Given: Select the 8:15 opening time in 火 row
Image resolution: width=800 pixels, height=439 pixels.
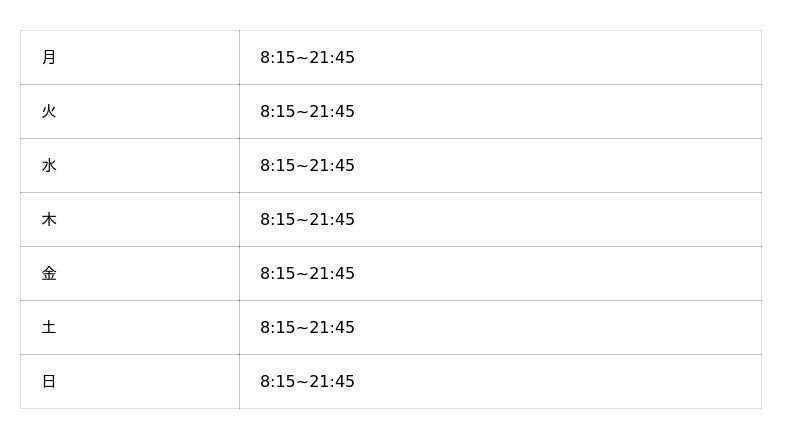Looking at the screenshot, I should click(277, 112).
